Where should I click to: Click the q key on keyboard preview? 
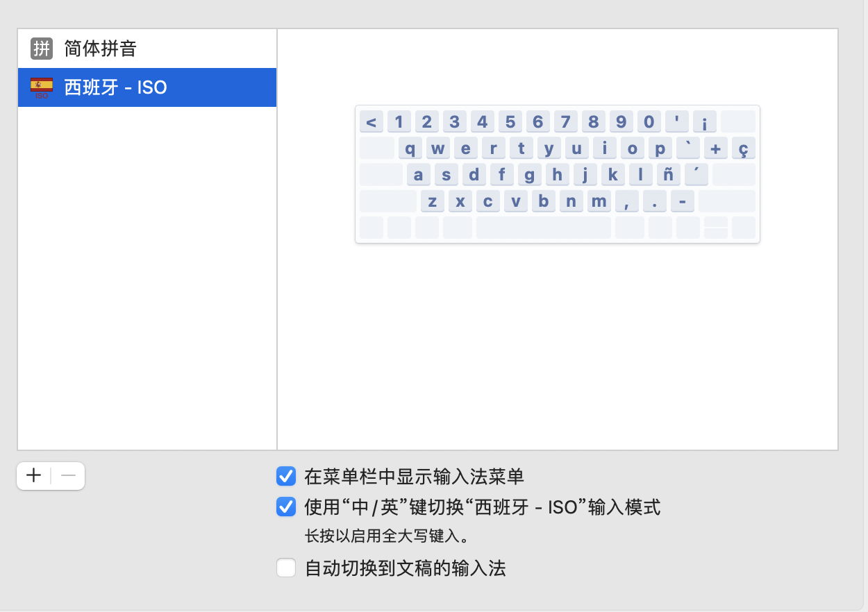[410, 148]
